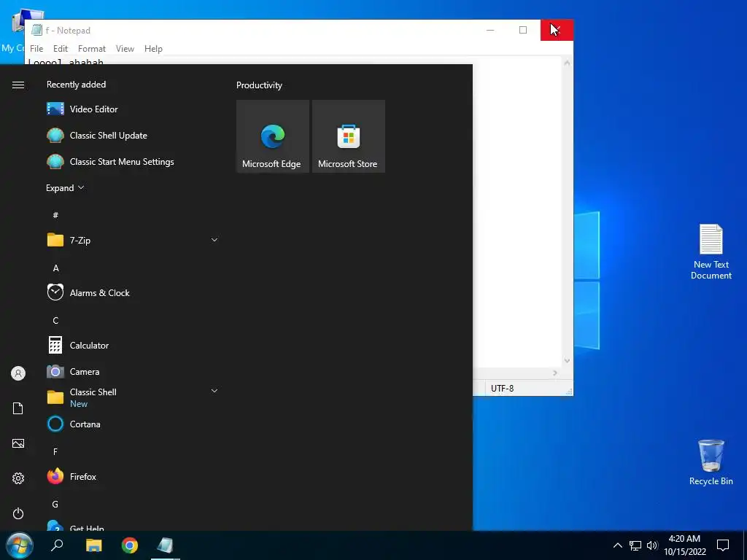The image size is (747, 560).
Task: Open the clock showing 4:20 AM
Action: tap(684, 545)
